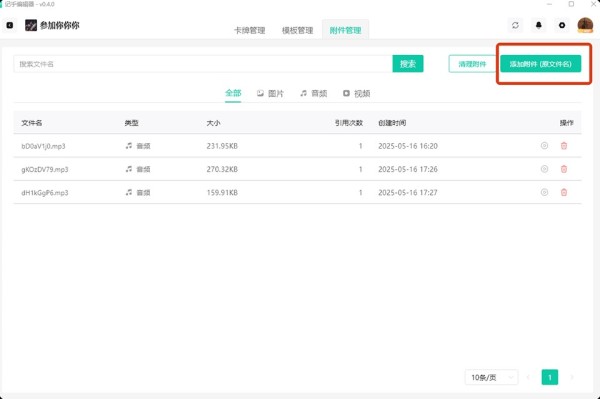Click file name dH1kGgP6.mp3
Viewport: 600px width, 399px height.
45,193
